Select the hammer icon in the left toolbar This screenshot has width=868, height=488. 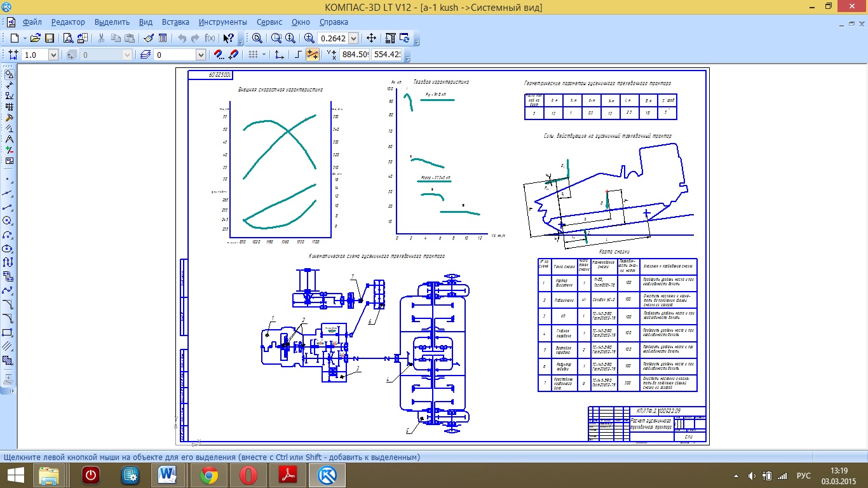coord(9,117)
